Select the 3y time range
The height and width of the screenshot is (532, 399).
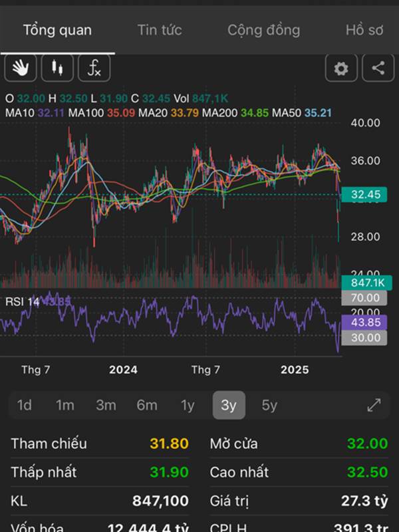coord(229,405)
